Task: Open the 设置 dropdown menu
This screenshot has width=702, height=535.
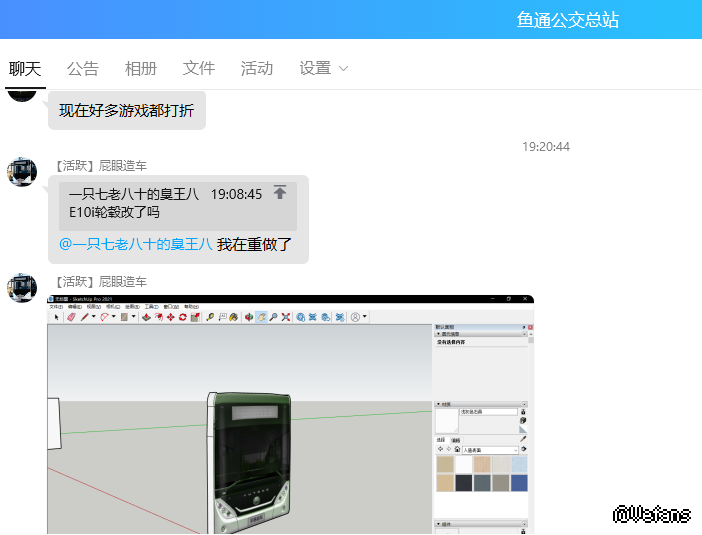Action: click(323, 68)
